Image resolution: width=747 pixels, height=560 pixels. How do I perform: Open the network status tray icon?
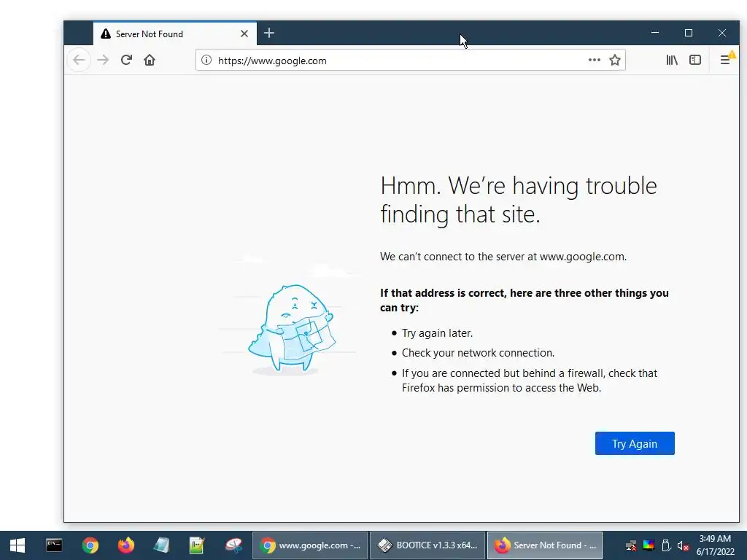[631, 545]
